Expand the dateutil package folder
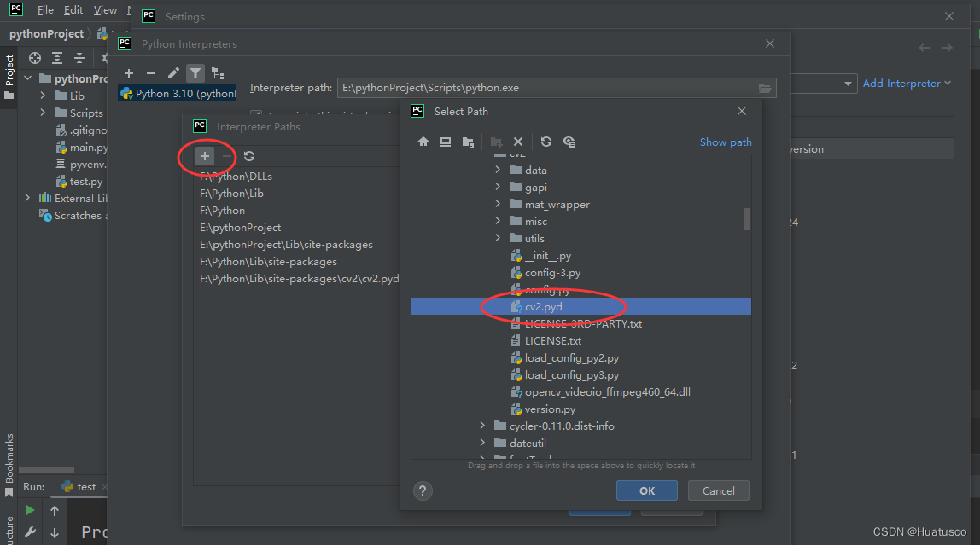This screenshot has width=980, height=545. click(482, 443)
